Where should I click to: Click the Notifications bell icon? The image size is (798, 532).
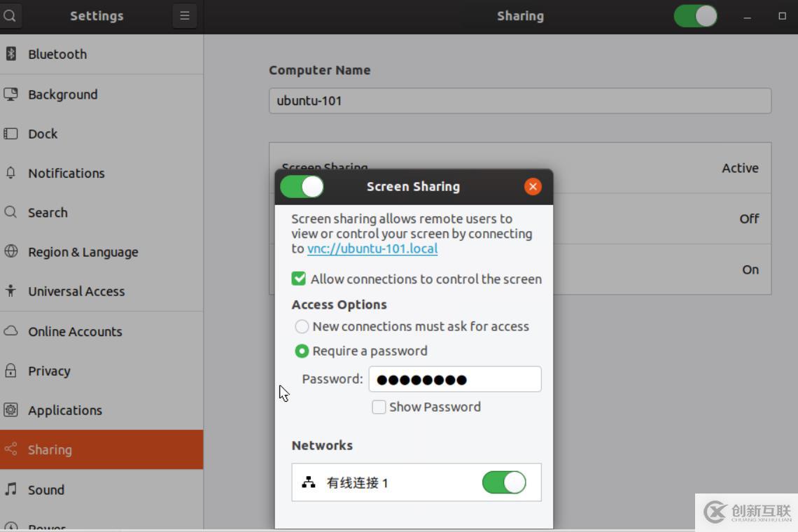tap(10, 173)
